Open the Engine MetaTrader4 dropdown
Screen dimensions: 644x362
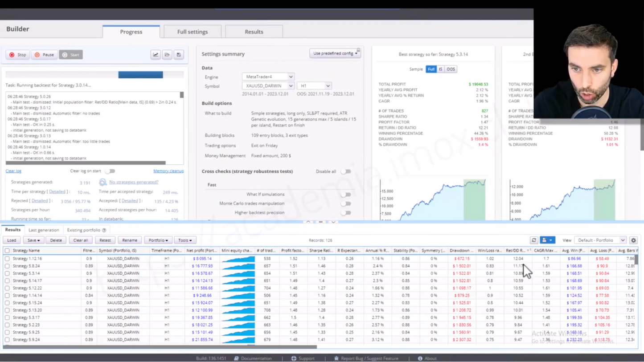click(x=268, y=77)
